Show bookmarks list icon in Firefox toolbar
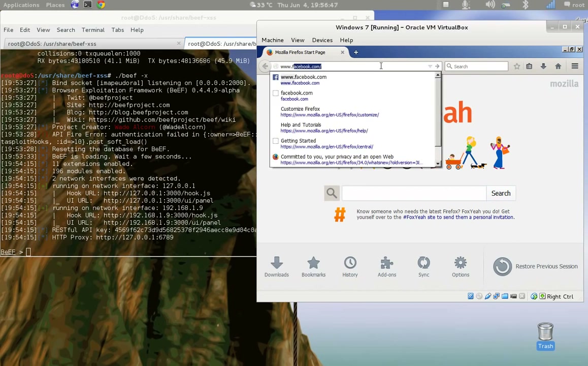 [529, 67]
